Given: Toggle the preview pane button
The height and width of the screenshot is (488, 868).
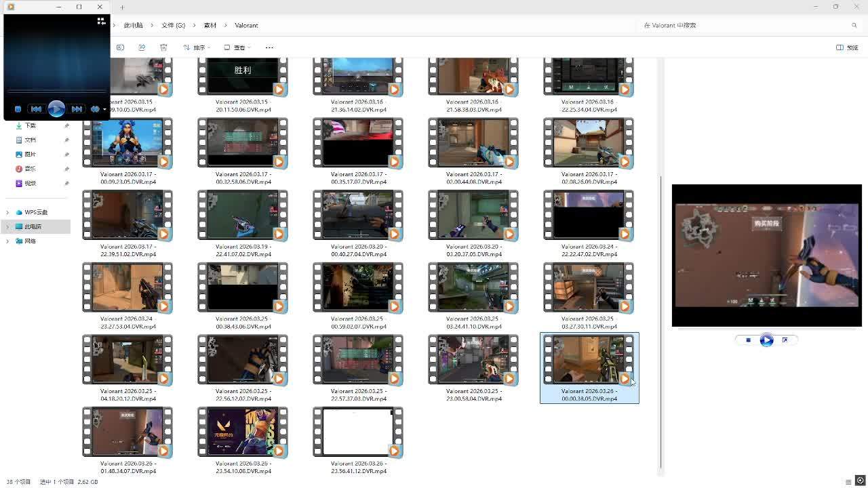Looking at the screenshot, I should click(847, 47).
